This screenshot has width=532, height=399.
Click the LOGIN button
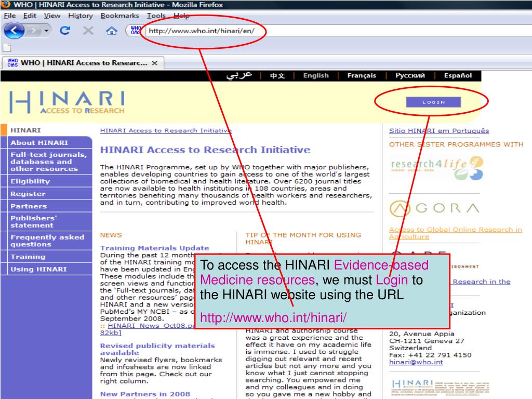pos(433,102)
